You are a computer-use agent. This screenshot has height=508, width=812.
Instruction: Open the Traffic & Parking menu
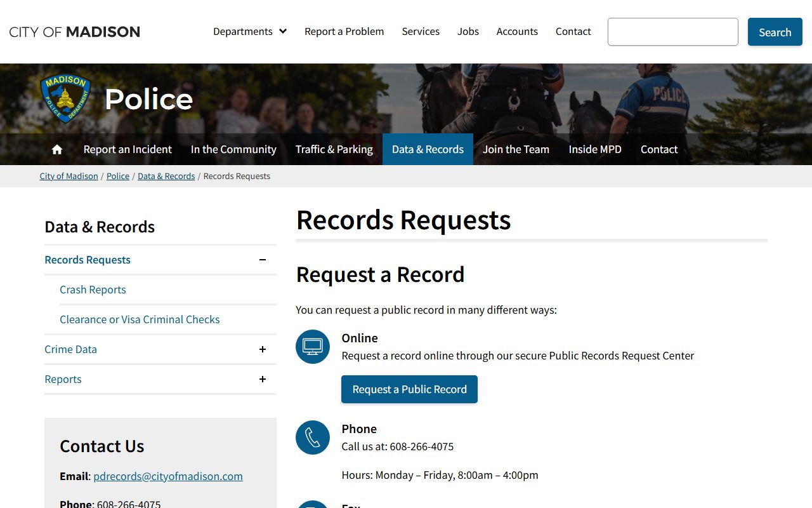click(334, 149)
